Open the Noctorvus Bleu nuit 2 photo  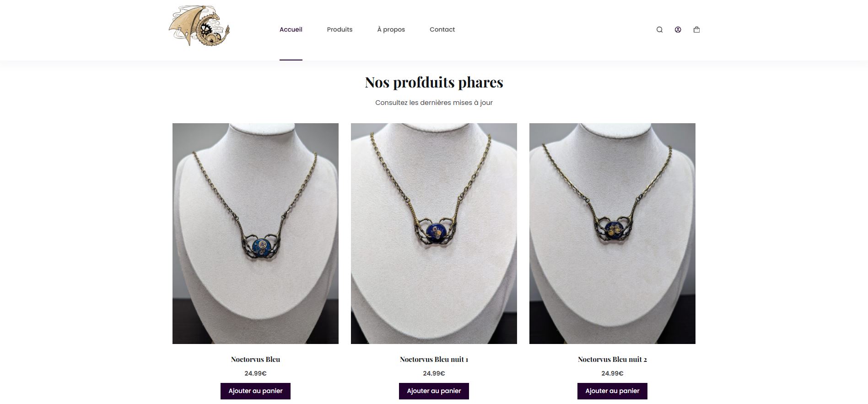point(612,234)
